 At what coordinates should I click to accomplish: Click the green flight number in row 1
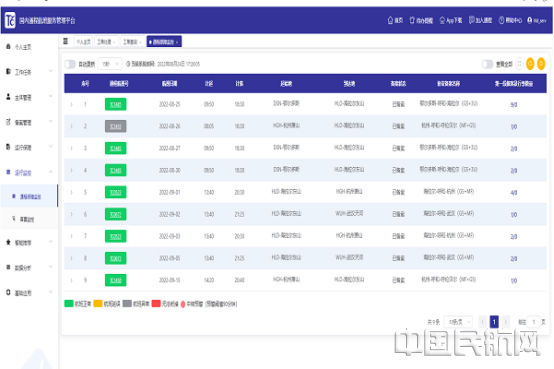(x=116, y=104)
